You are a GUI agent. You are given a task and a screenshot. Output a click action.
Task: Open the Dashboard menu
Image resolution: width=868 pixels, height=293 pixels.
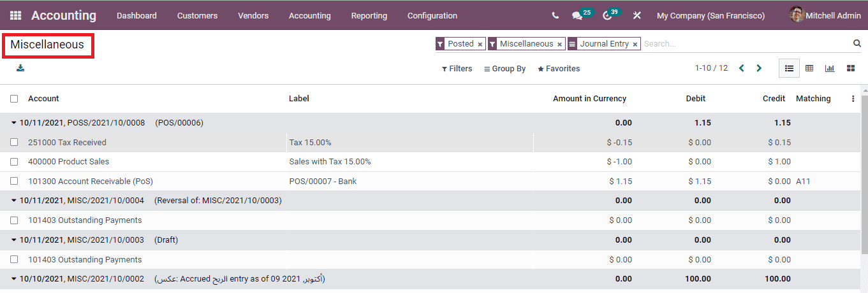pos(136,15)
